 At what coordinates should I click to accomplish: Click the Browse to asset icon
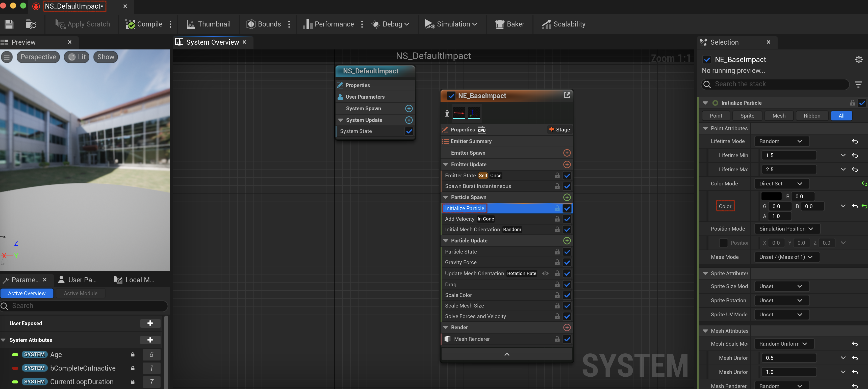pos(31,24)
